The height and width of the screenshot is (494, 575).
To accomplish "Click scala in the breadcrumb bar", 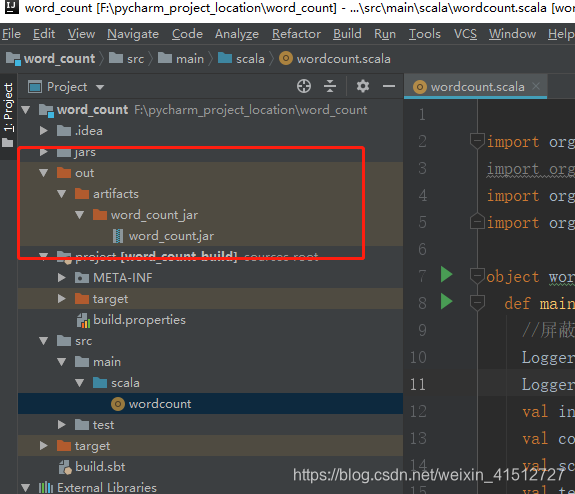I will click(250, 59).
